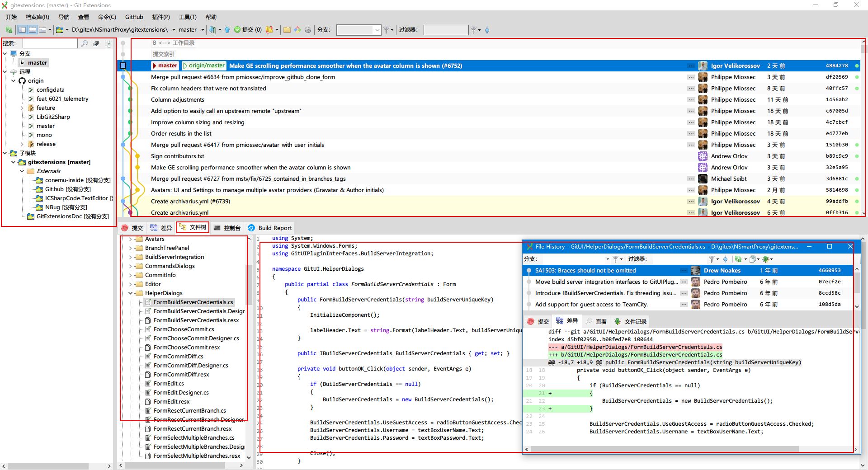The image size is (868, 470).
Task: Open the 开始 menu
Action: pos(11,17)
